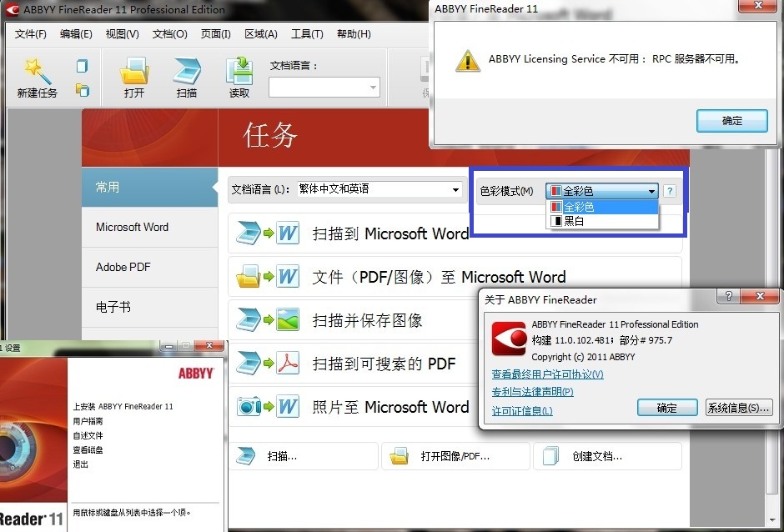Select the 常用 task category tab
This screenshot has height=532, width=784.
(149, 187)
